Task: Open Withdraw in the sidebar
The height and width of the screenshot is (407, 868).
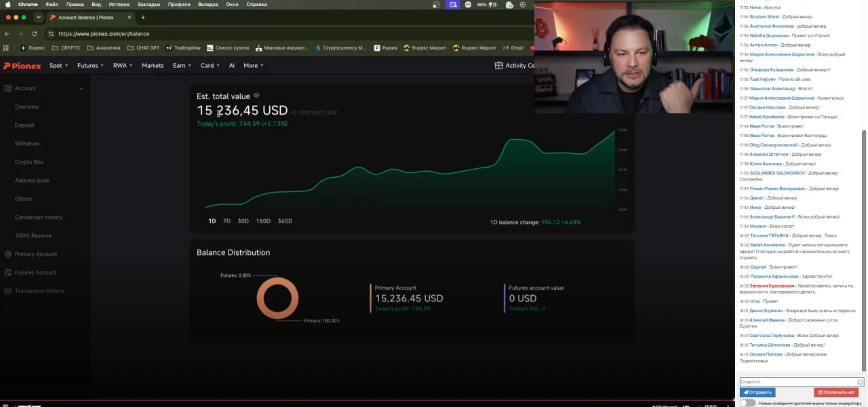Action: [27, 143]
